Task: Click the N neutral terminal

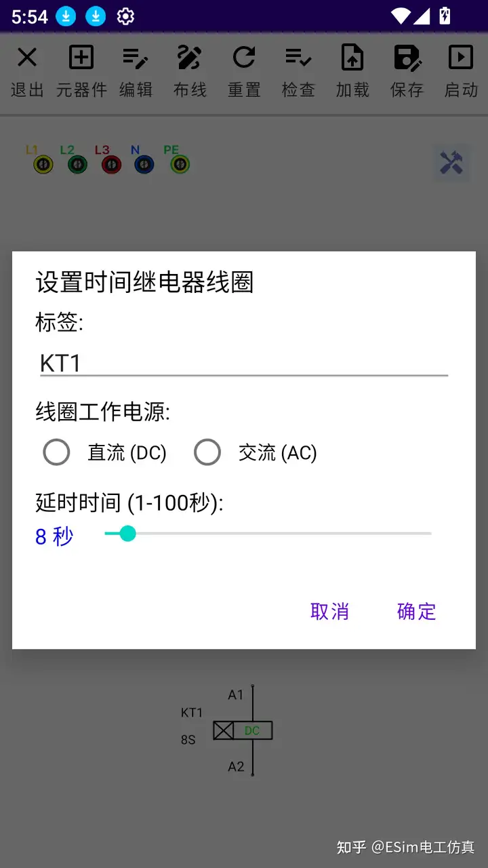Action: point(144,163)
